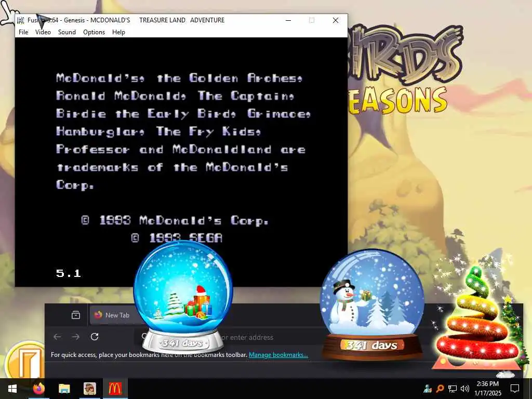Go back in Firefox browser
This screenshot has height=399, width=532.
57,337
